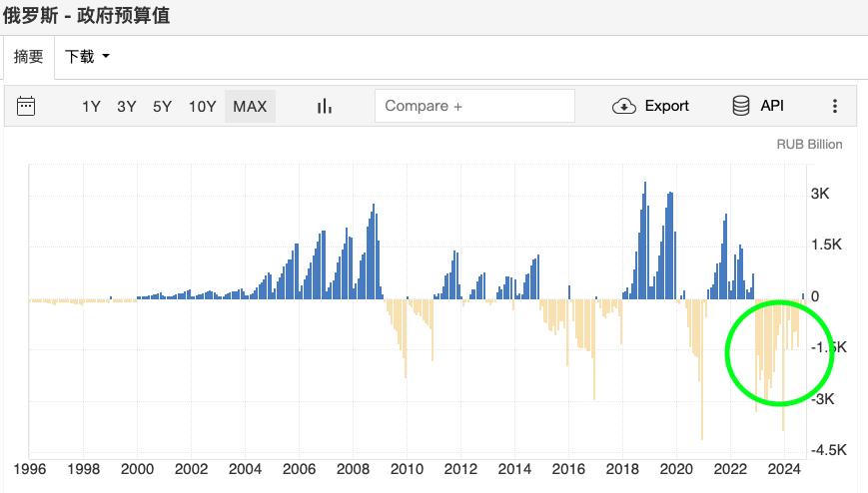Click the 俄罗斯 - 政府预算值 page title
This screenshot has height=493, width=868.
pos(87,17)
